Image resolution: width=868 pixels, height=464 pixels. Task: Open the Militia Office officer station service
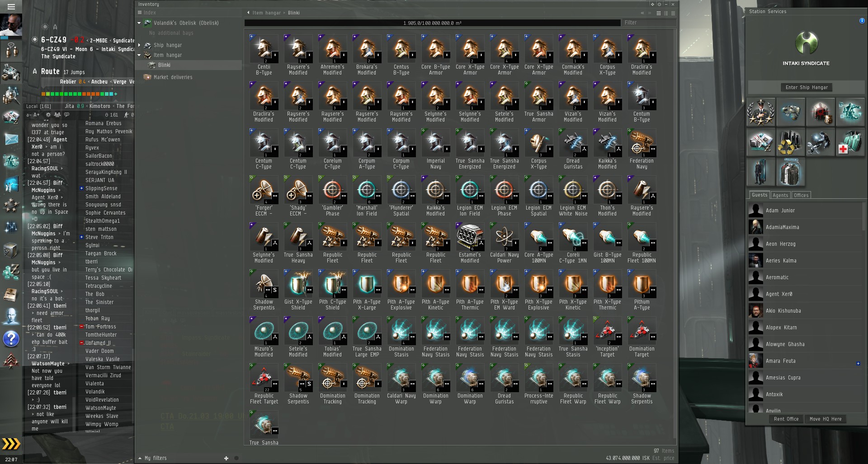click(761, 112)
